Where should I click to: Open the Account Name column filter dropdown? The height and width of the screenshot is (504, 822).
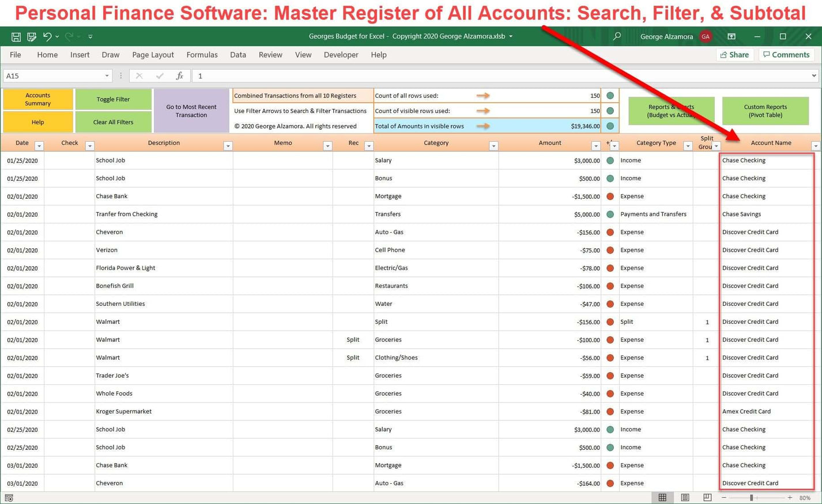click(x=815, y=146)
